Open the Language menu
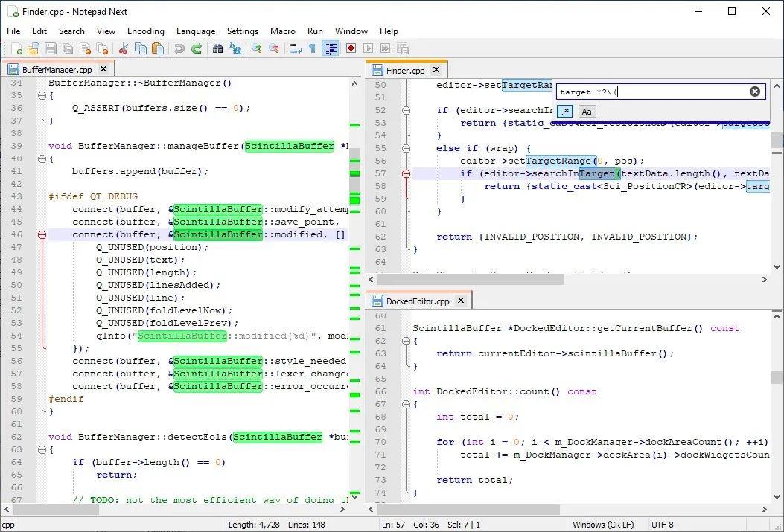This screenshot has height=532, width=784. [196, 31]
